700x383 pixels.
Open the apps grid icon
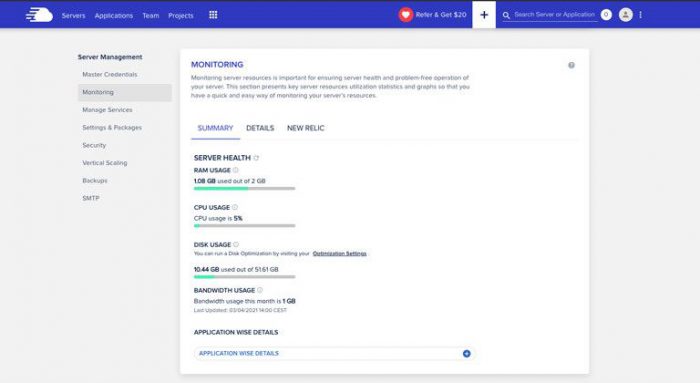point(213,15)
